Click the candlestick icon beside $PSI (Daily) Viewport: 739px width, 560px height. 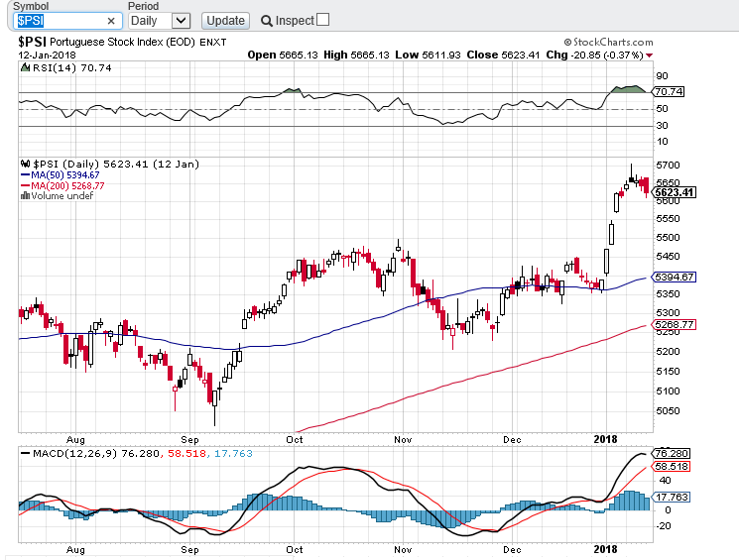(x=26, y=164)
